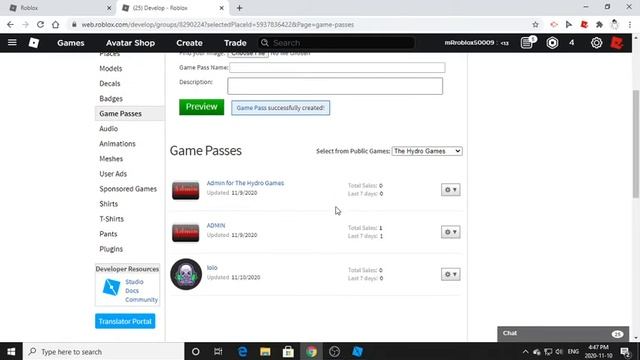Bookmark this page with the star icon
640x360 pixels.
pos(535,24)
